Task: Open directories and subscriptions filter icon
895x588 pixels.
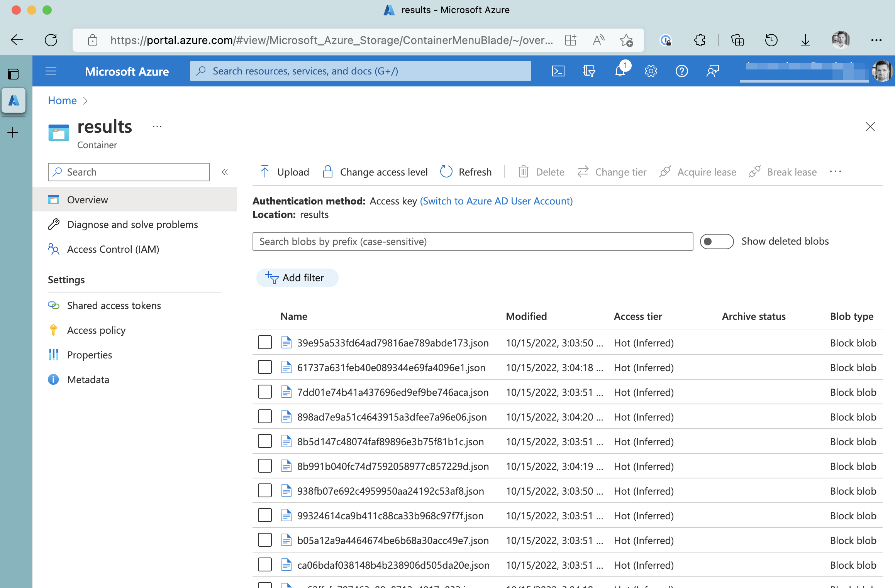Action: coord(589,71)
